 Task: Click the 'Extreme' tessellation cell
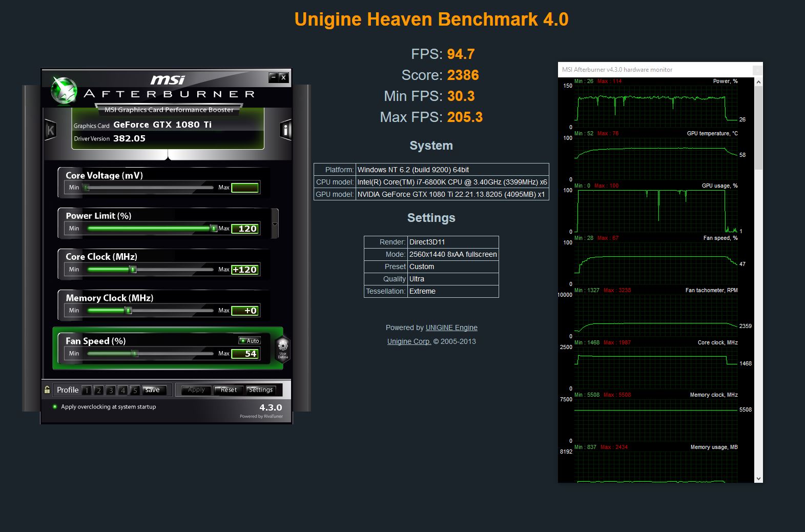pyautogui.click(x=453, y=291)
